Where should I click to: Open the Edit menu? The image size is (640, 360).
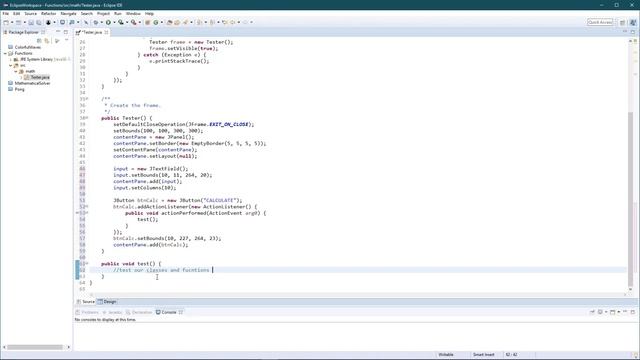(16, 13)
